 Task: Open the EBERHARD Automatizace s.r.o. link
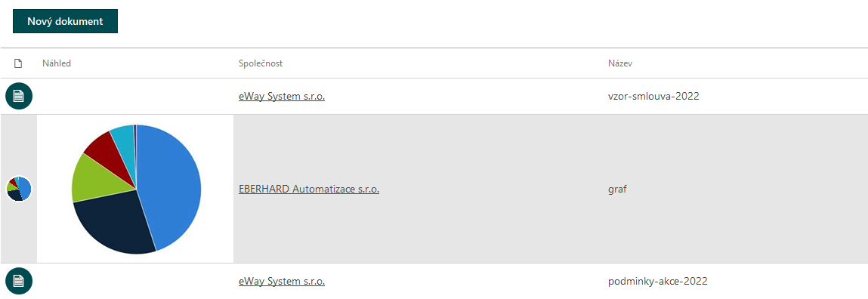click(309, 190)
